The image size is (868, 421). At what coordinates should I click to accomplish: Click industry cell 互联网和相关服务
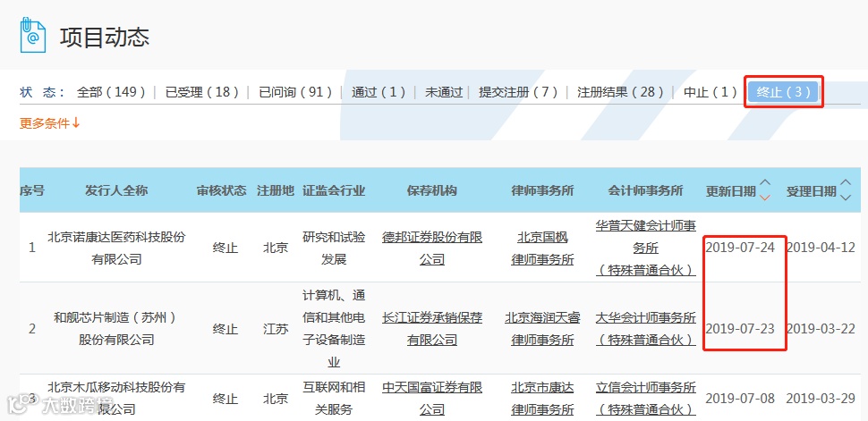[x=334, y=399]
